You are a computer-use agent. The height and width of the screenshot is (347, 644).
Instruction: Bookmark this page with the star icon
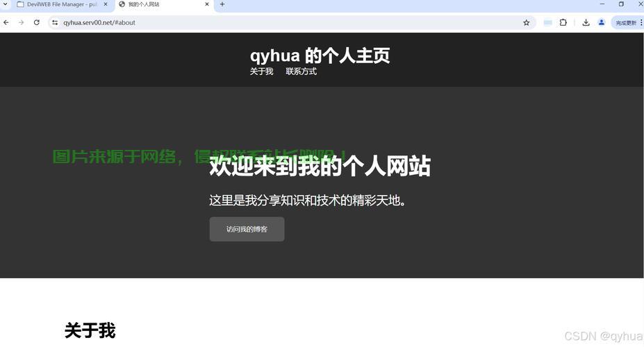pyautogui.click(x=526, y=23)
